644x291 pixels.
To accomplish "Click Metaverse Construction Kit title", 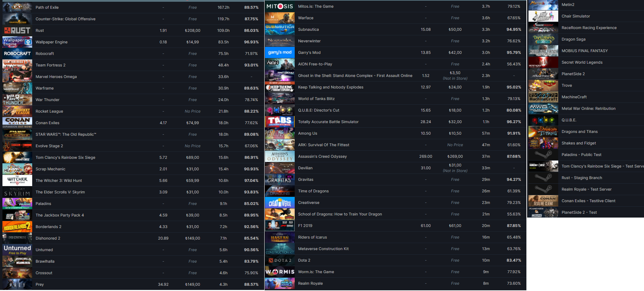I will point(323,249).
